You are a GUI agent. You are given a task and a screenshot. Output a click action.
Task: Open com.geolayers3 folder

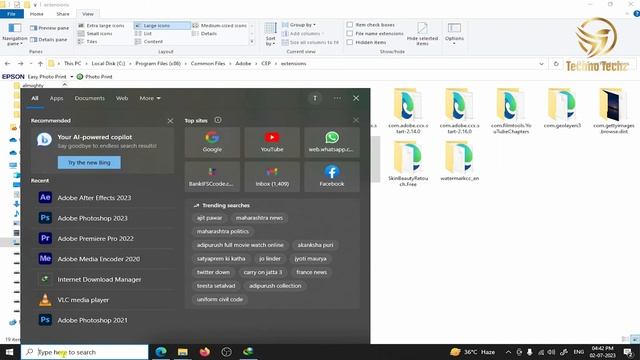pos(562,108)
